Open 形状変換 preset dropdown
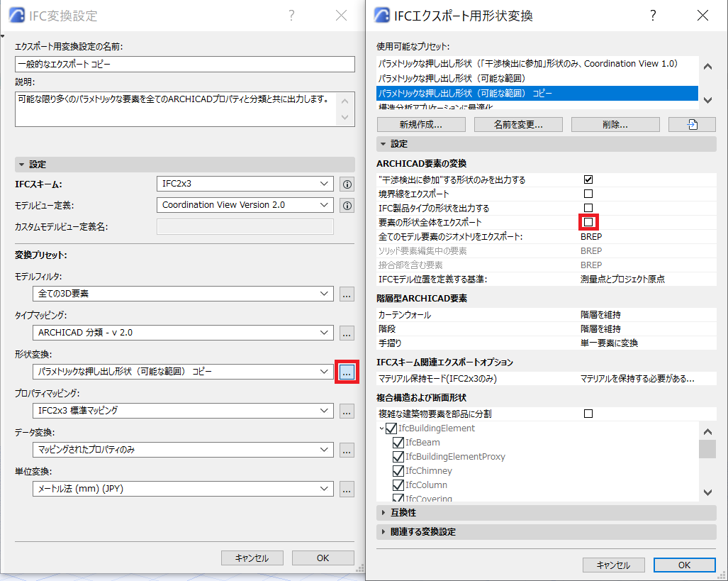This screenshot has height=581, width=728. pos(183,372)
